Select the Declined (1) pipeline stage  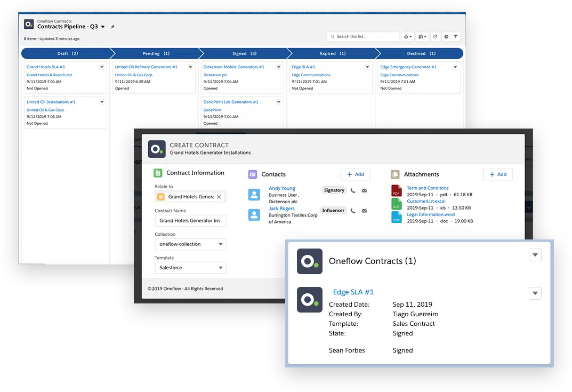[421, 53]
